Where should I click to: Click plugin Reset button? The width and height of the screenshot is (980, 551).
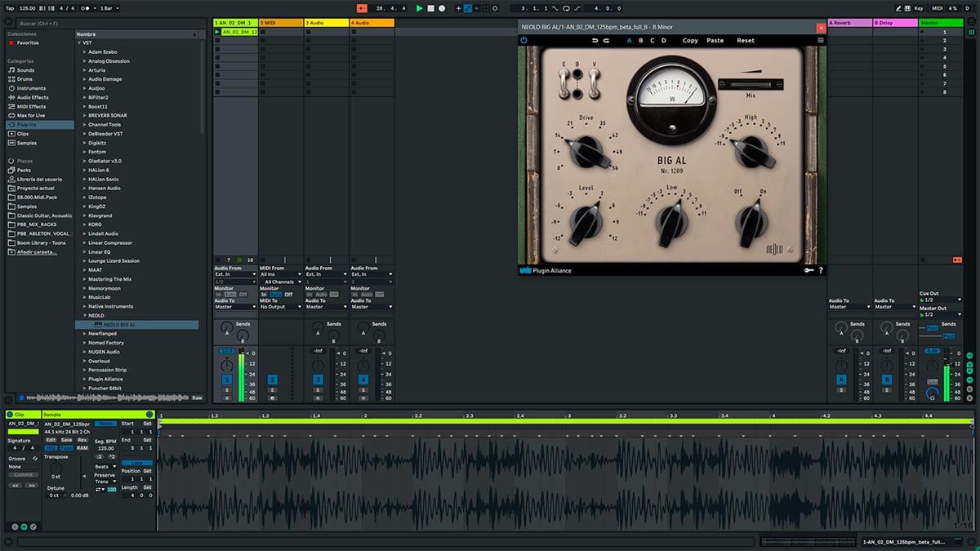coord(746,40)
